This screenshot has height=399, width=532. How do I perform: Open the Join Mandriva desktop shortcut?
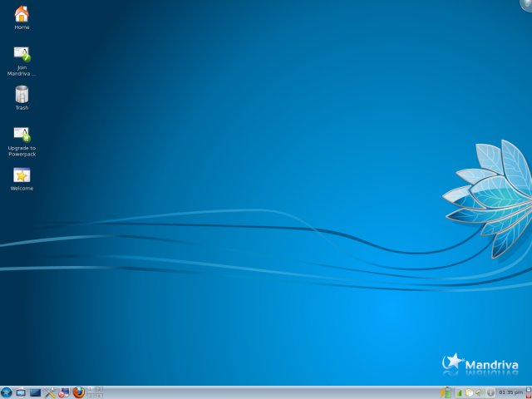click(x=22, y=54)
